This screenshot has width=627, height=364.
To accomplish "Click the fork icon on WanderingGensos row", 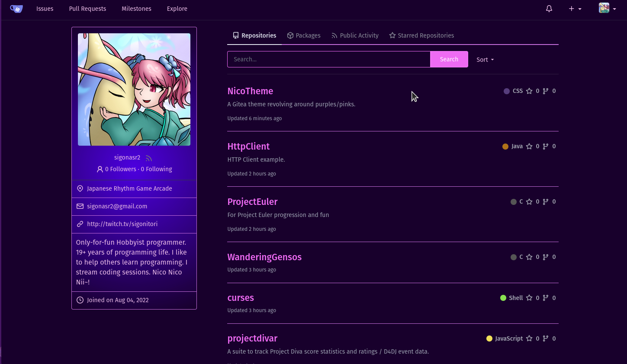I will coord(546,257).
